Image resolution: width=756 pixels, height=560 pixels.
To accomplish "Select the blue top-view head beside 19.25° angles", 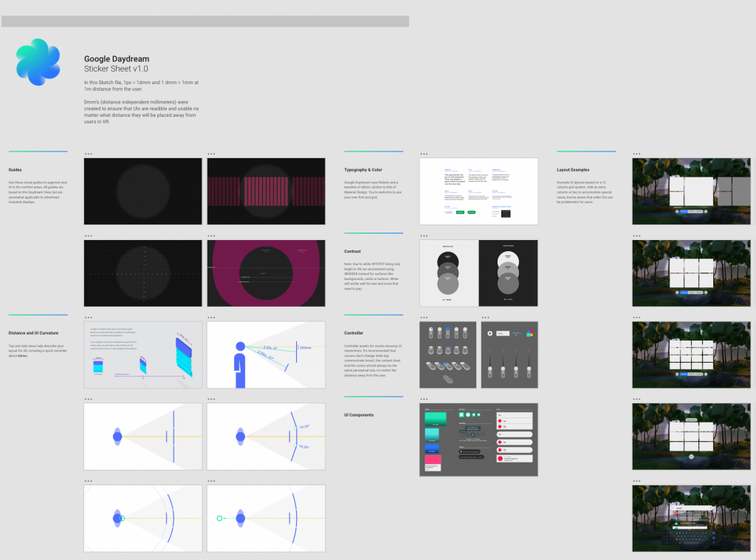I will pos(240,437).
